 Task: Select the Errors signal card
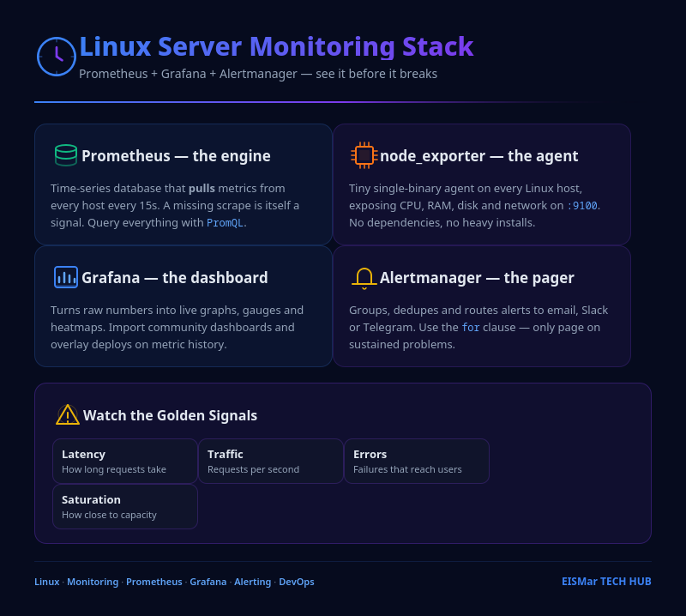(417, 461)
